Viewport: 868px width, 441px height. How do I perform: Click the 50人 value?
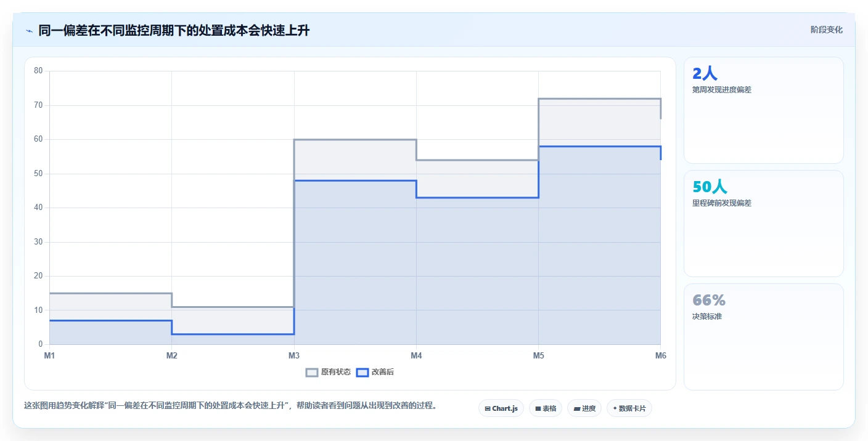coord(710,187)
